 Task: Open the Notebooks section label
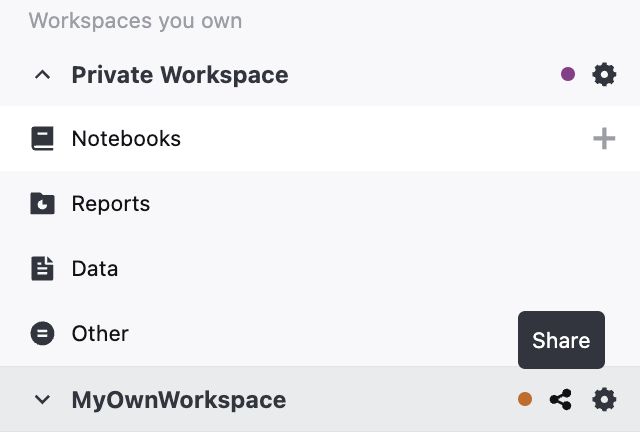pyautogui.click(x=126, y=139)
